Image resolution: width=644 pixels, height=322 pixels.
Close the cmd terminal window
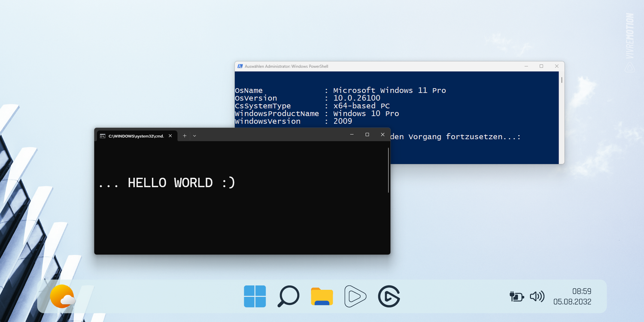tap(383, 135)
